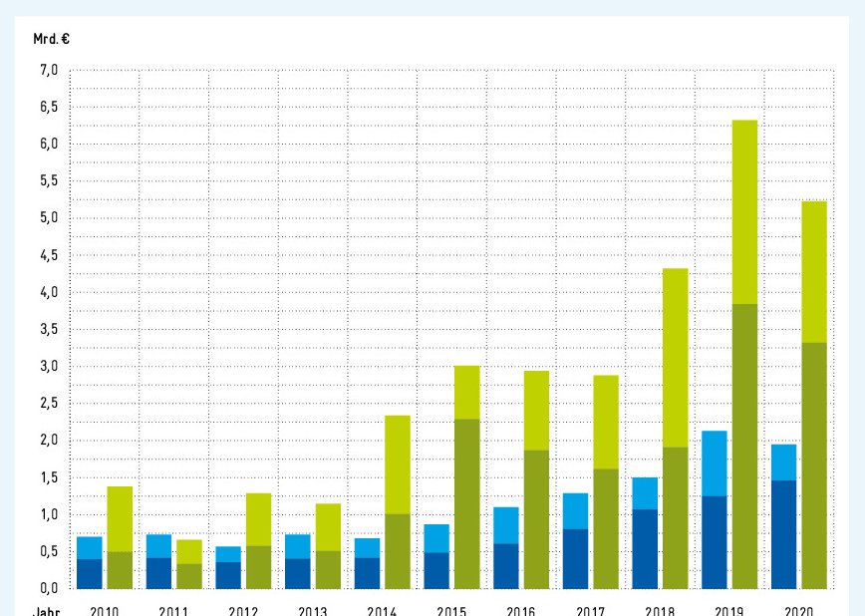
Task: Click the dark blue segment of 2010 bar
Action: (x=90, y=573)
